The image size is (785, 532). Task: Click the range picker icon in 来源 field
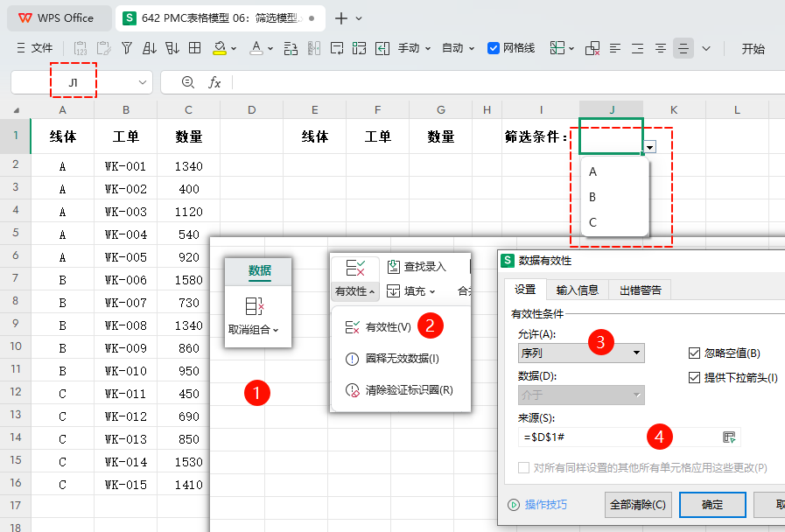coord(729,437)
